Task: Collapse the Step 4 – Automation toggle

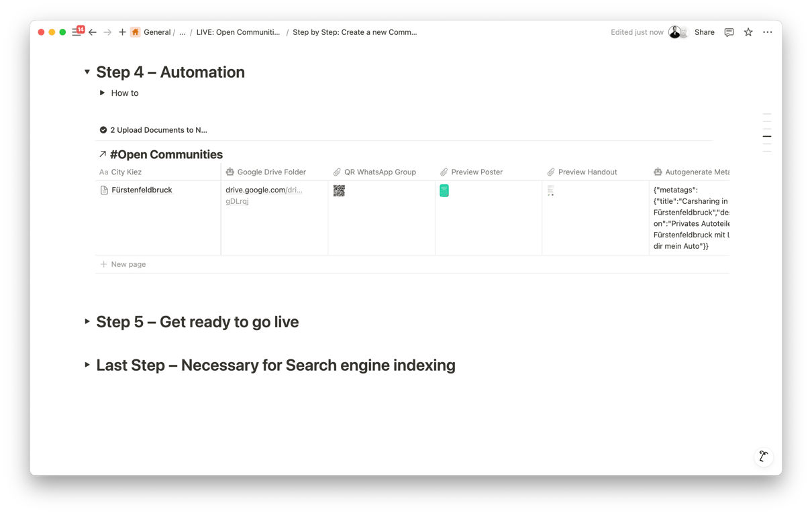Action: pyautogui.click(x=87, y=72)
